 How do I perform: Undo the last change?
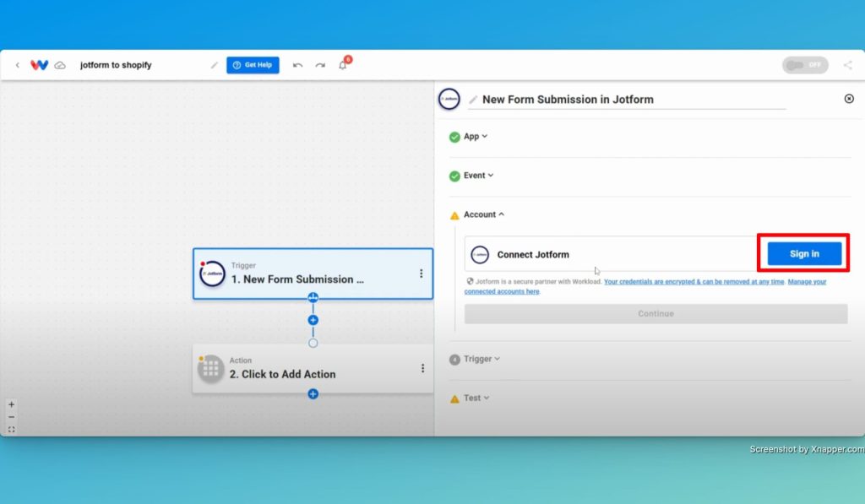pyautogui.click(x=298, y=65)
